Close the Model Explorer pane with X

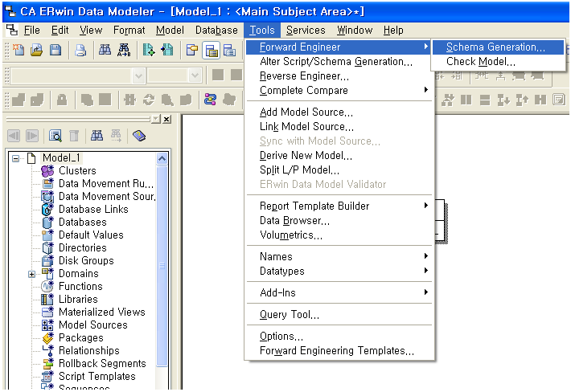166,119
